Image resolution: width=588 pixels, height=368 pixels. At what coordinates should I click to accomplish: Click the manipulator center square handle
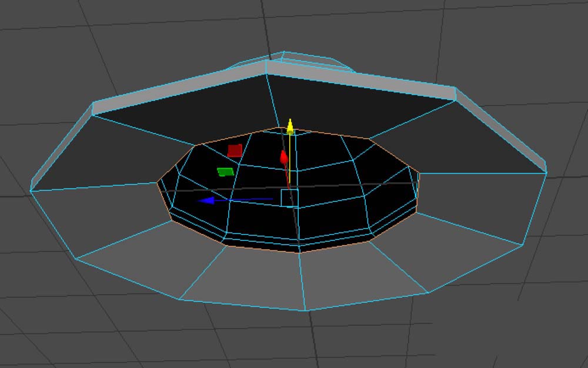(x=289, y=198)
